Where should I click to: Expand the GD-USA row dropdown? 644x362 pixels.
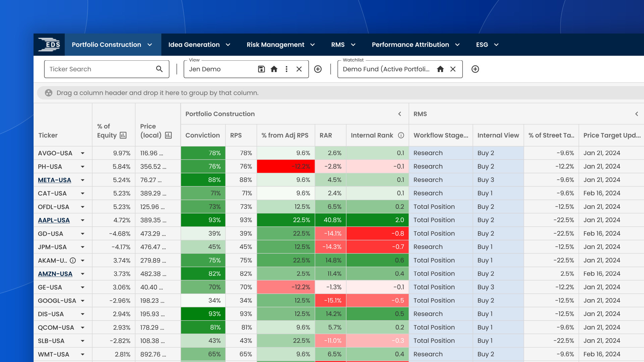point(83,234)
